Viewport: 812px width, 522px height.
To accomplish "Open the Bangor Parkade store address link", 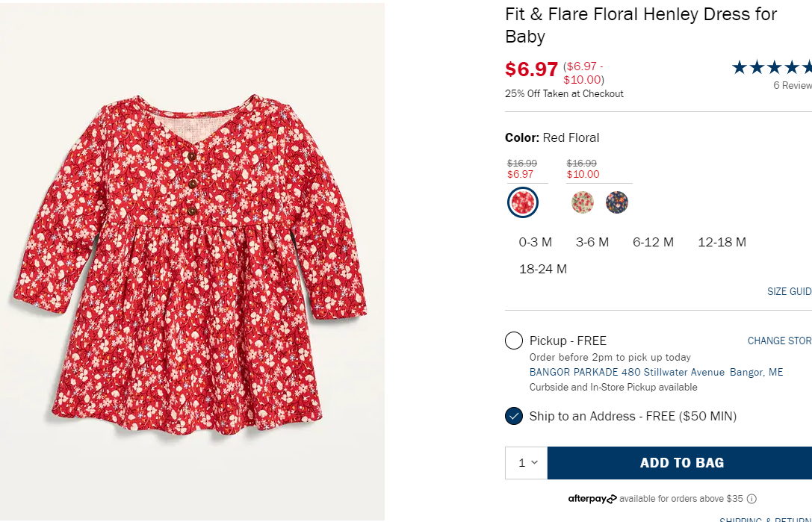I will 656,372.
